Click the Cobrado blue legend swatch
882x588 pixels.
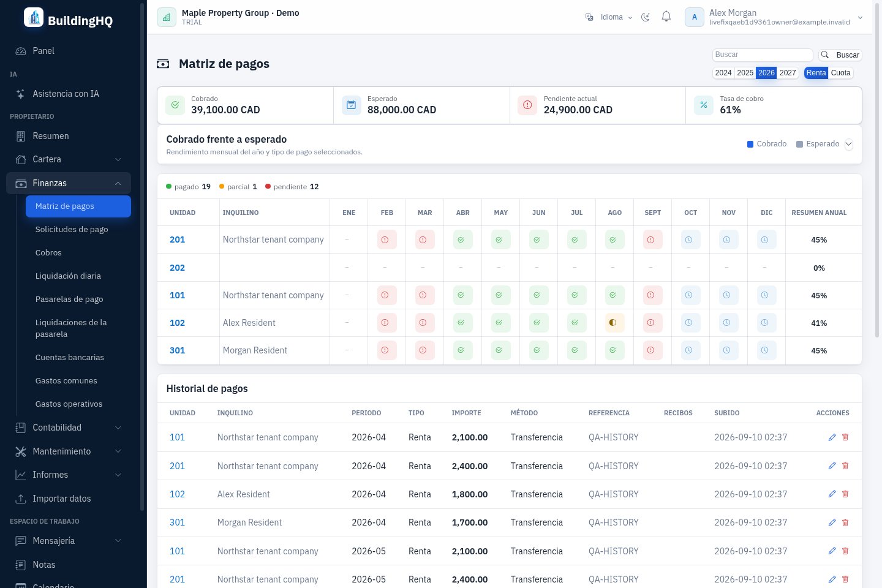750,145
